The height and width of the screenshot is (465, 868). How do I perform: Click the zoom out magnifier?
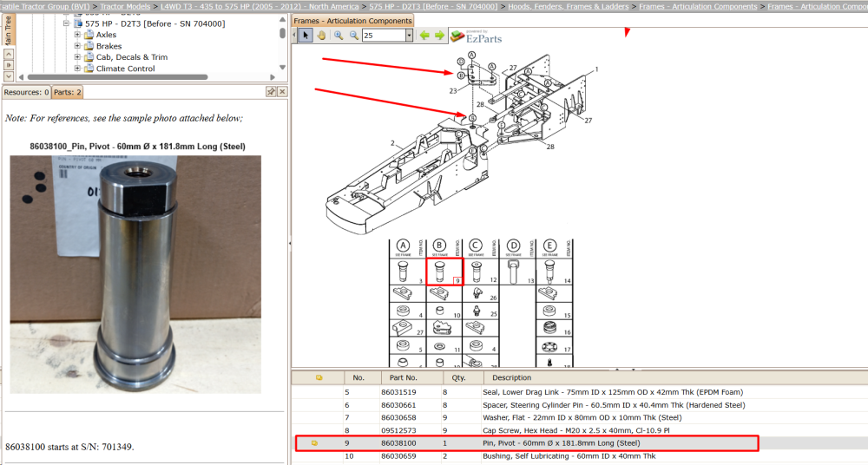354,36
